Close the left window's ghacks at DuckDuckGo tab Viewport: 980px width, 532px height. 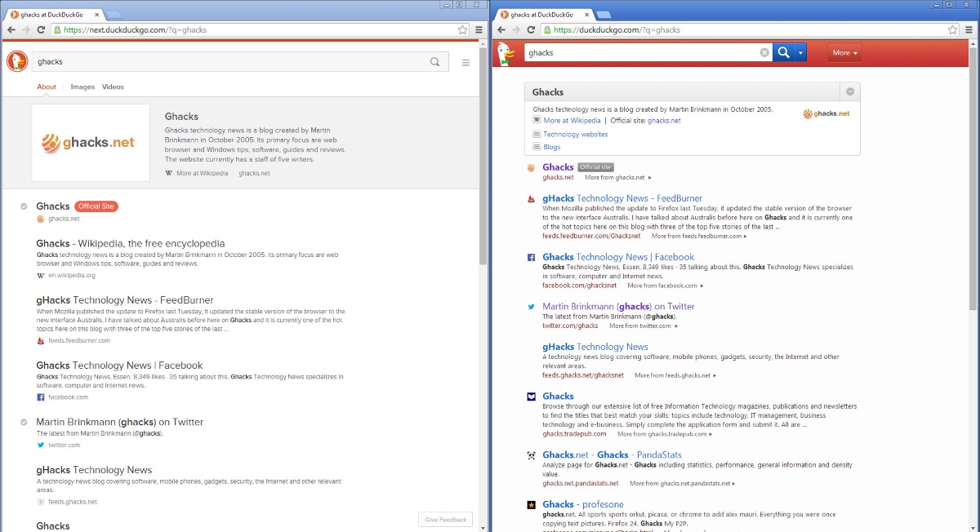click(98, 15)
